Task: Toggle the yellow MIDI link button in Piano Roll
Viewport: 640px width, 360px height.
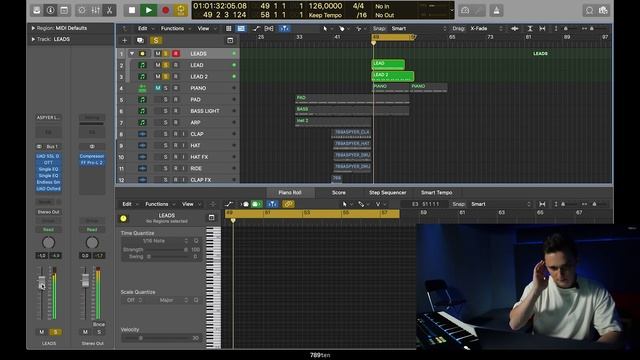Action: click(x=288, y=204)
